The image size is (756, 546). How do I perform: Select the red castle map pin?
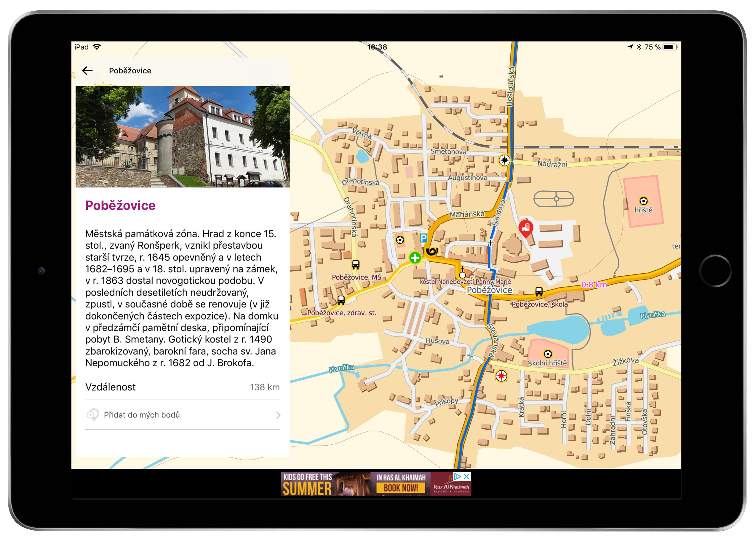[526, 228]
